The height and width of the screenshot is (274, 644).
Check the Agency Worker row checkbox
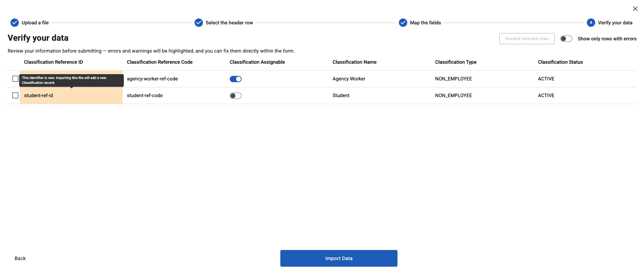pos(15,79)
